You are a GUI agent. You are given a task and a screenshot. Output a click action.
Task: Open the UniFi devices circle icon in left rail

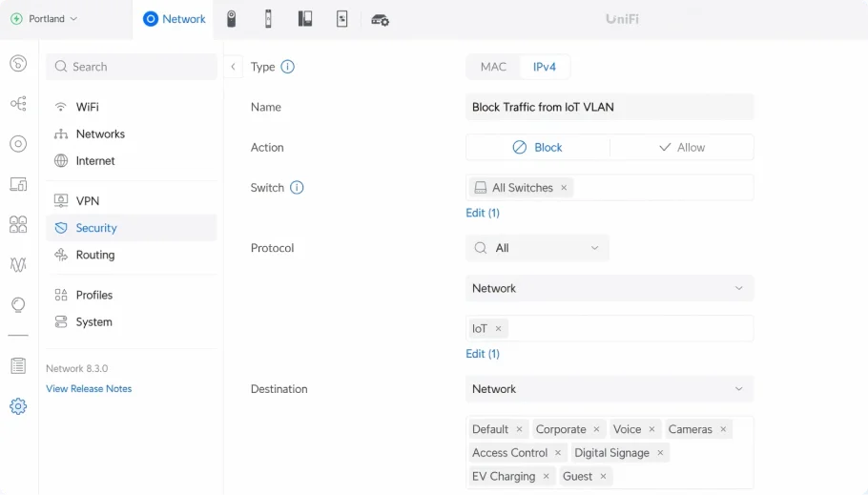click(x=18, y=144)
